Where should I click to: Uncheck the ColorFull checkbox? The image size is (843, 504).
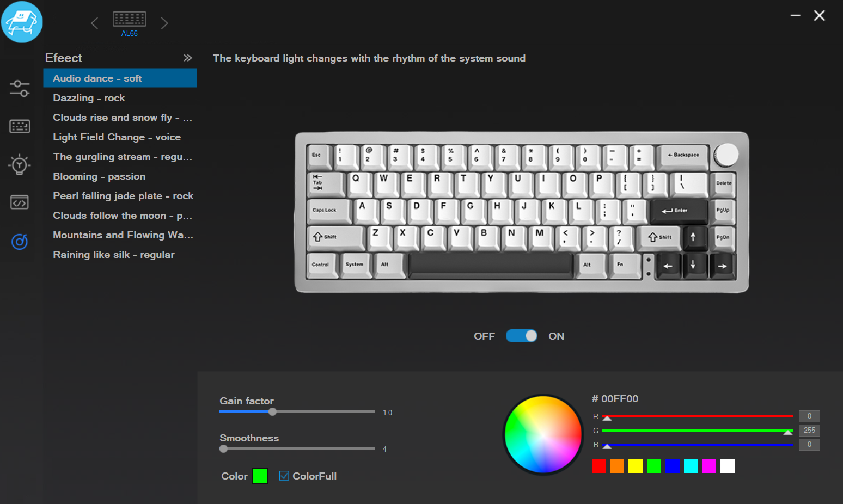click(x=284, y=476)
